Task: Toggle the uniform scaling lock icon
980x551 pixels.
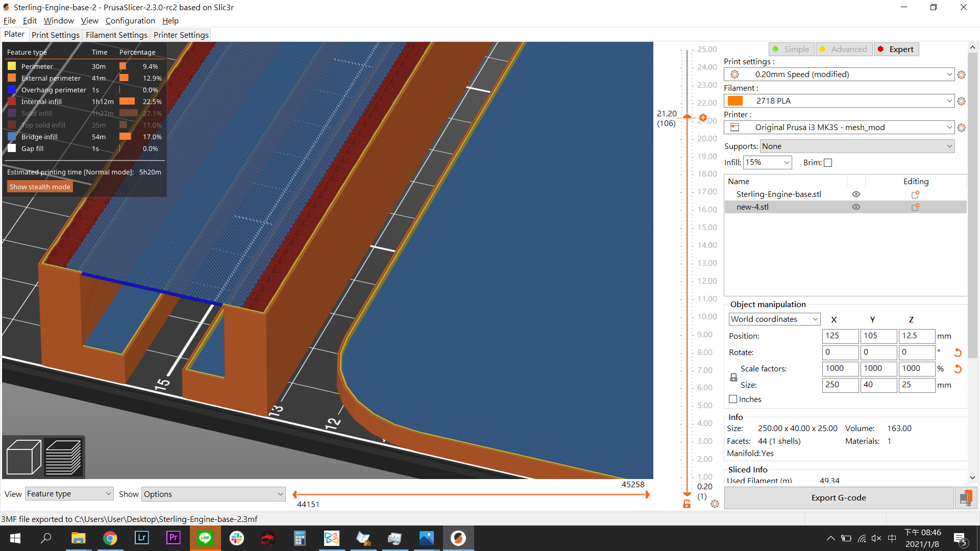Action: 733,377
